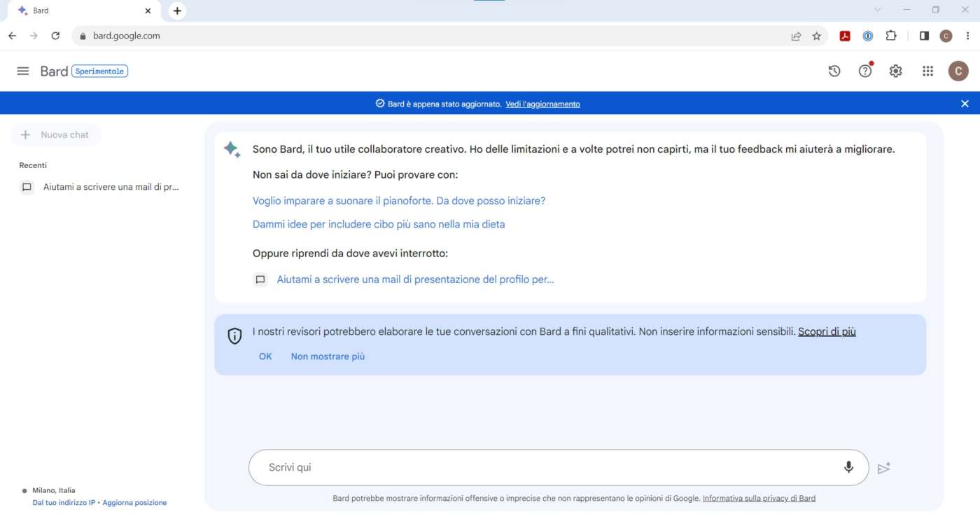View site information padlock icon

coord(83,36)
